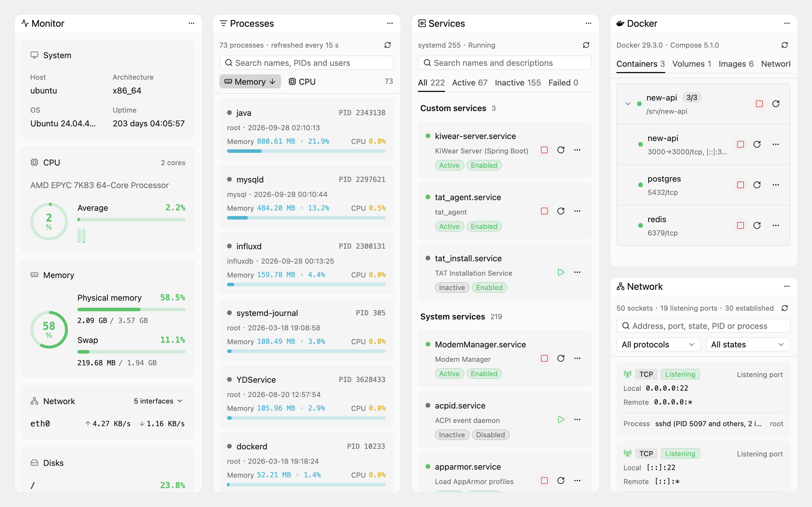Image resolution: width=812 pixels, height=507 pixels.
Task: Open the Volumes tab in Docker
Action: point(691,64)
